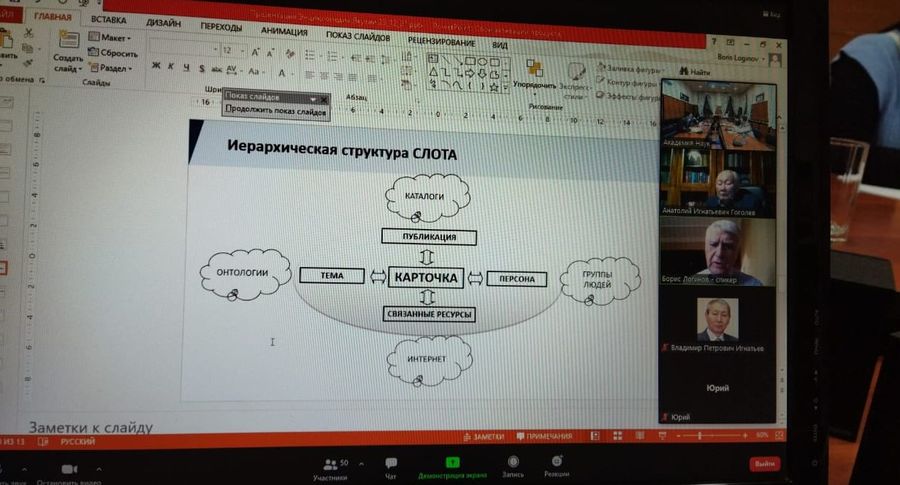
Task: Toggle strikethrough abc formatting
Action: click(x=216, y=69)
